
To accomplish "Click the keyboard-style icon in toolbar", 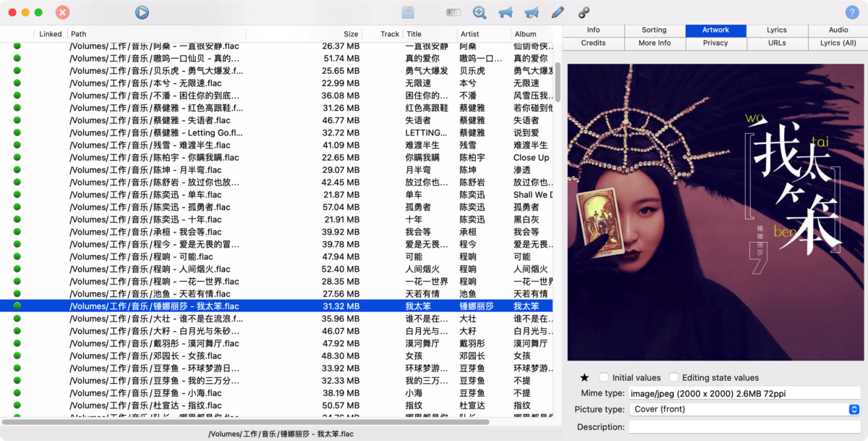I will pyautogui.click(x=454, y=12).
